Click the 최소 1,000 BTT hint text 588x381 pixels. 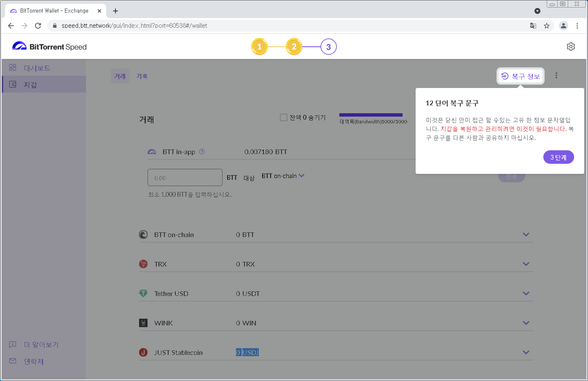click(x=190, y=194)
